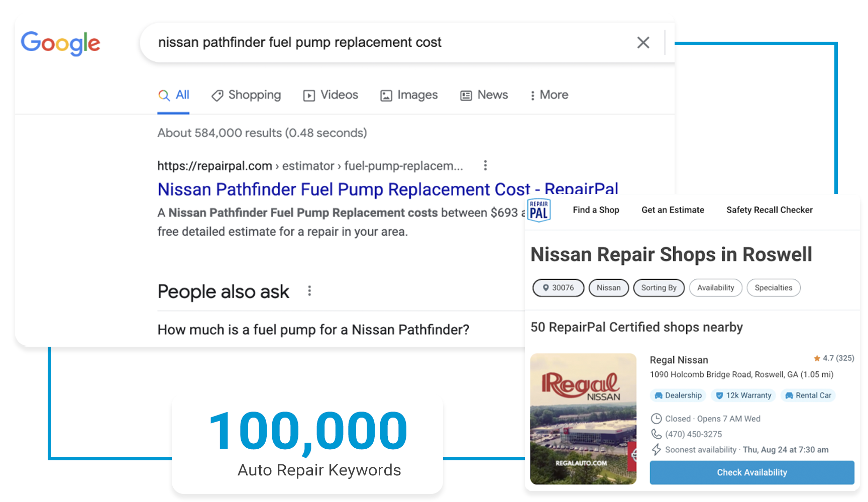The image size is (868, 502).
Task: Open the Sorting By filter chip
Action: (659, 288)
